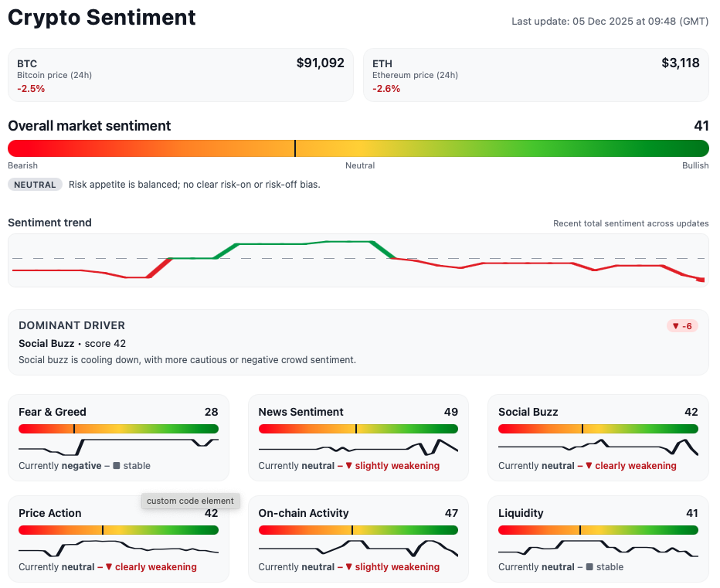720x588 pixels.
Task: Click the custom code element tooltip
Action: (x=190, y=501)
